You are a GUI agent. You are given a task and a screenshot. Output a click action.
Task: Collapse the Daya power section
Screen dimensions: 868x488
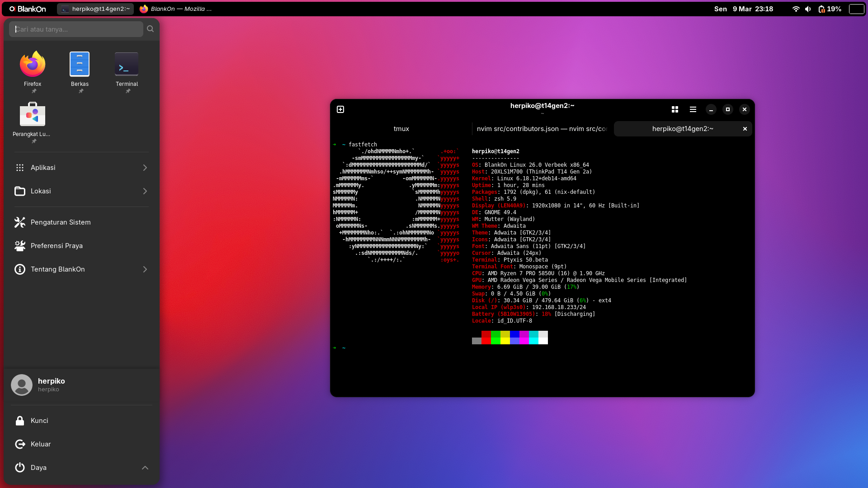(145, 468)
